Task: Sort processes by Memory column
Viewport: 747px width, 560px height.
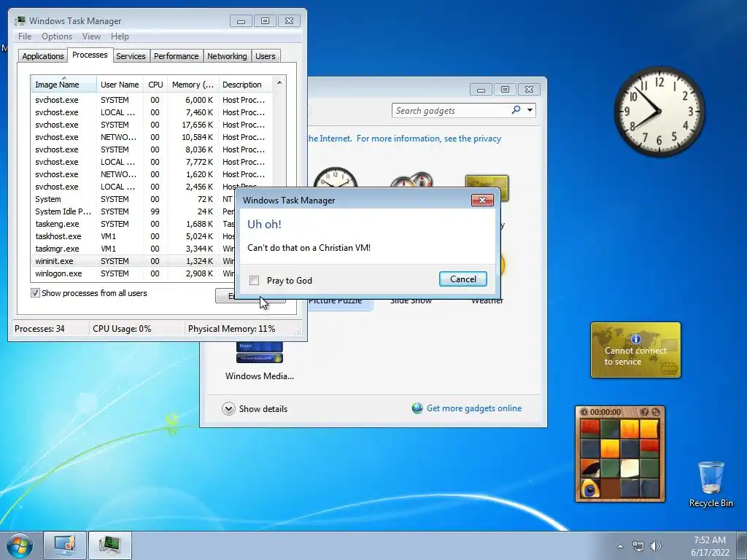Action: (x=193, y=85)
